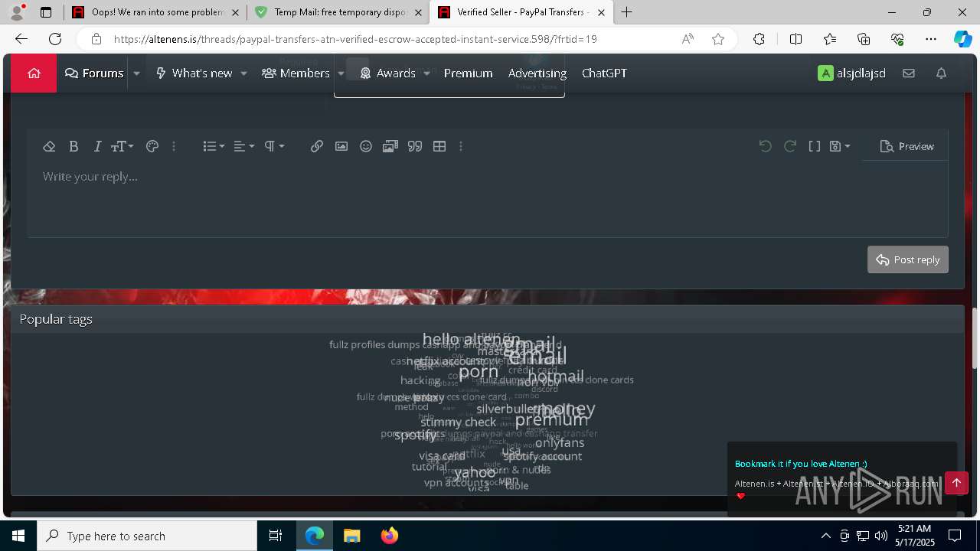Click the home icon in forum navbar

(34, 73)
